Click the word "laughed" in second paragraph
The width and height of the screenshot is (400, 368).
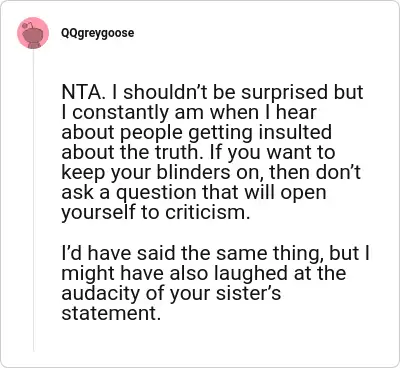[252, 273]
